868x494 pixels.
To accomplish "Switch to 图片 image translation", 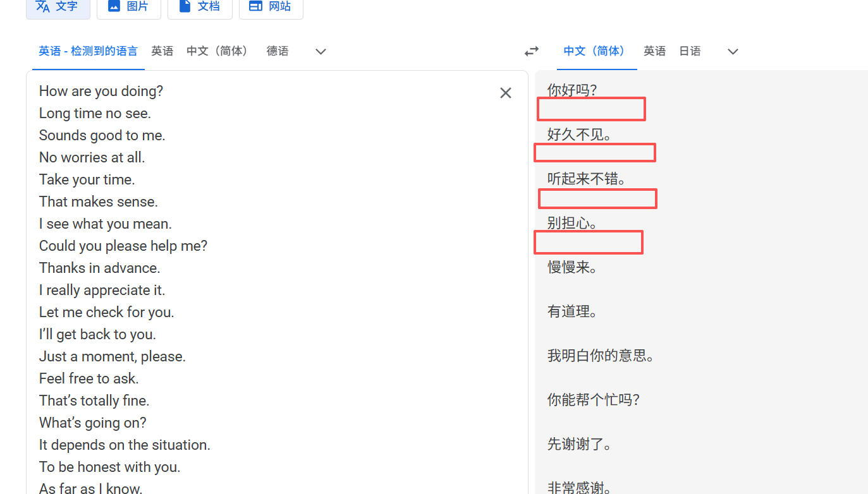I will click(x=128, y=7).
